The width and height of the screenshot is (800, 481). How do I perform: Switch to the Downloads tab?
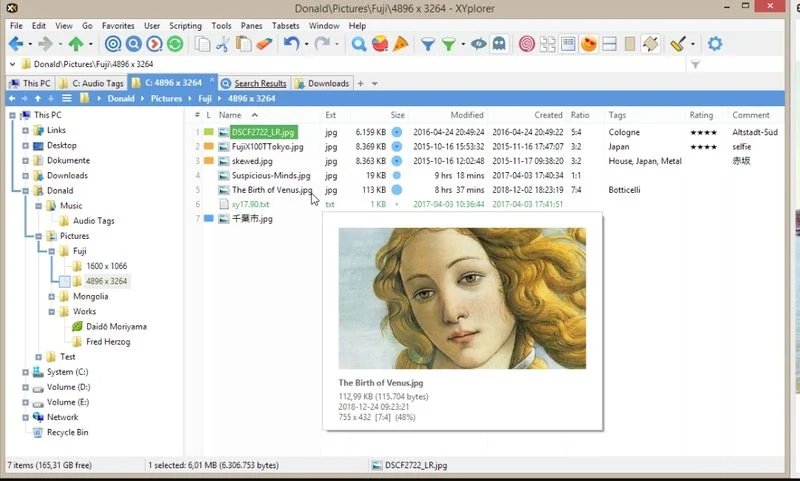tap(322, 83)
